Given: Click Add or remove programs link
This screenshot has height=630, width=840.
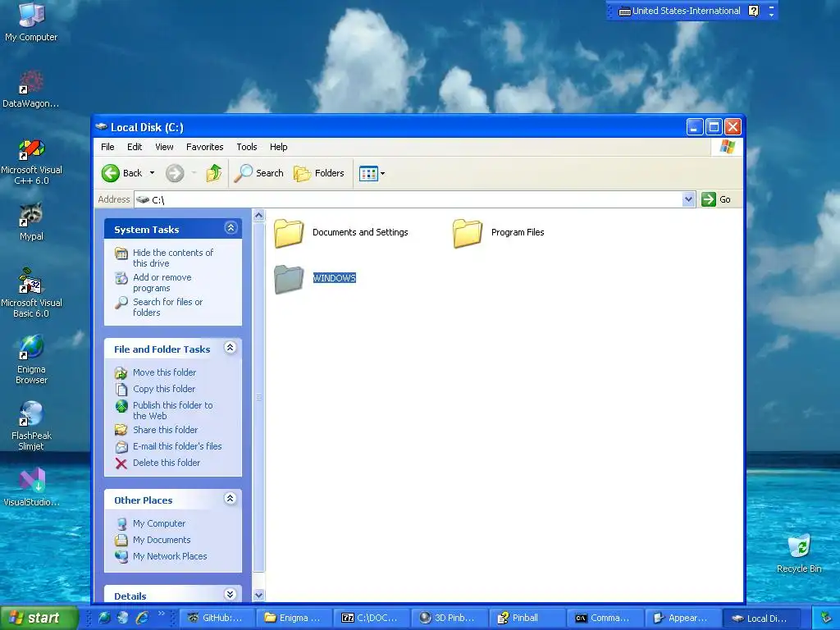Looking at the screenshot, I should [162, 282].
